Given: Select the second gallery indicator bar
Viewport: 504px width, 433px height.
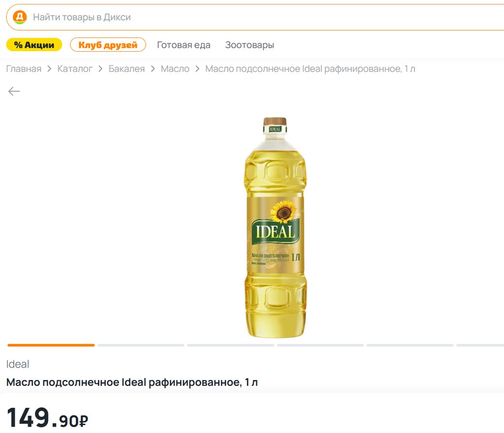Looking at the screenshot, I should (141, 345).
